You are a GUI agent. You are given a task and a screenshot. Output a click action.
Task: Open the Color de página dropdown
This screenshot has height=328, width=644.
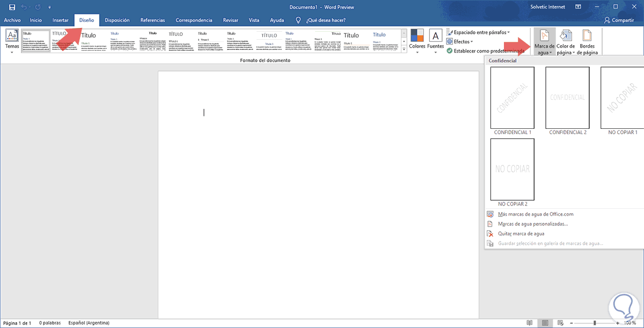click(566, 42)
